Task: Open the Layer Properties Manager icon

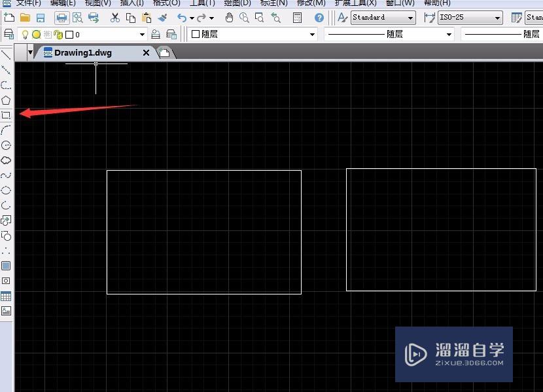Action: point(9,35)
